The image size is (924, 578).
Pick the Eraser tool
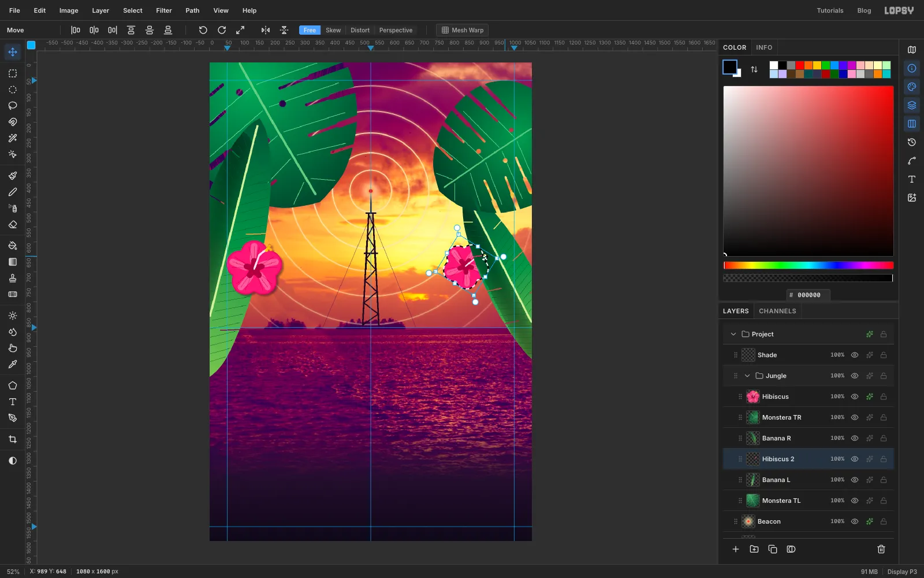click(x=13, y=225)
